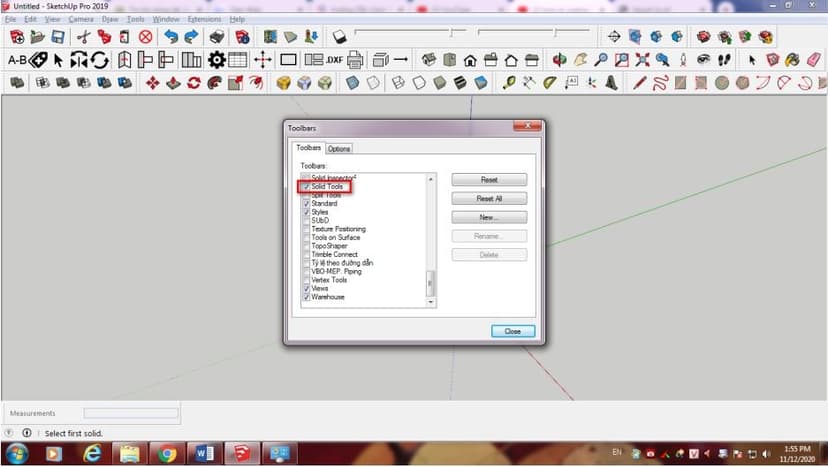The width and height of the screenshot is (828, 467).
Task: Click the Zoom Extents icon
Action: click(642, 60)
